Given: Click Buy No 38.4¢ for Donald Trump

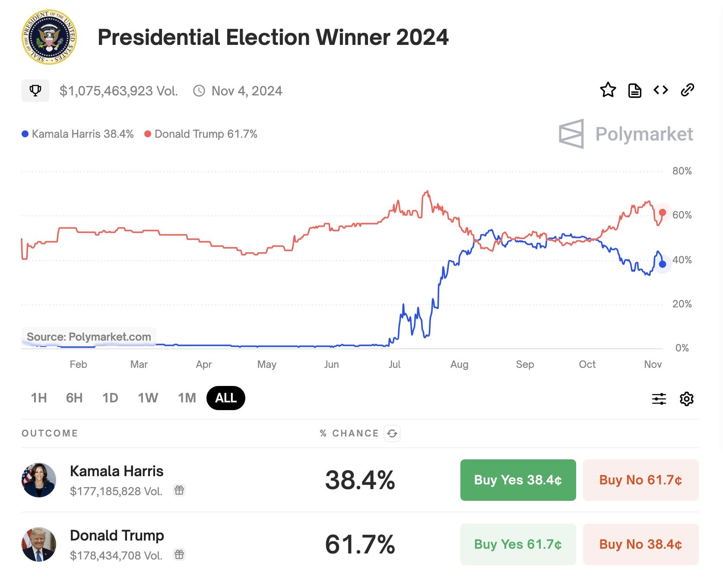Looking at the screenshot, I should pos(641,544).
